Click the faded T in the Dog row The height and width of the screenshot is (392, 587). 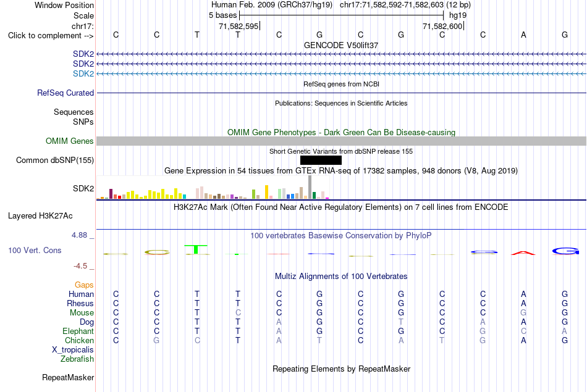(x=401, y=322)
